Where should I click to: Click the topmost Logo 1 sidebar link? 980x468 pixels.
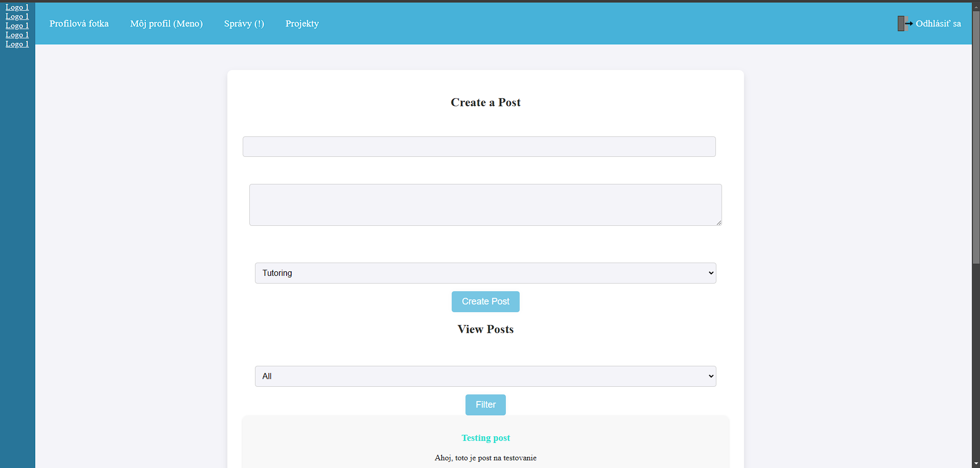coord(17,7)
